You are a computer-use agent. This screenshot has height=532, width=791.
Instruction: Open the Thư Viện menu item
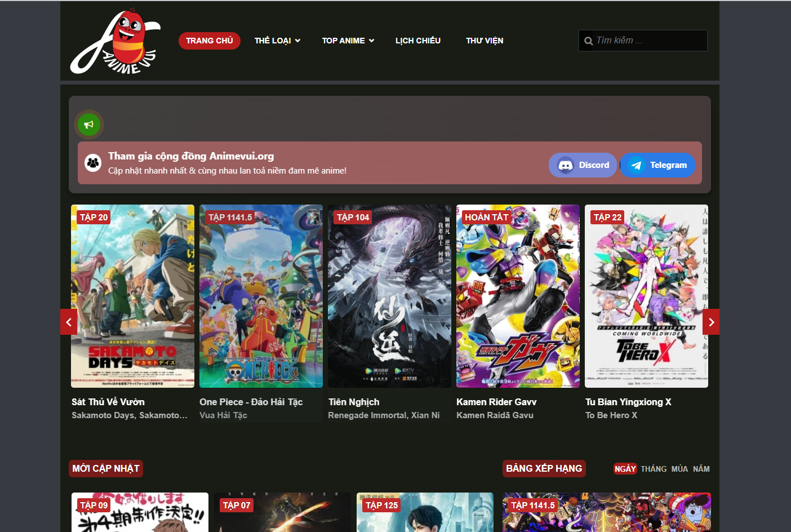[485, 41]
